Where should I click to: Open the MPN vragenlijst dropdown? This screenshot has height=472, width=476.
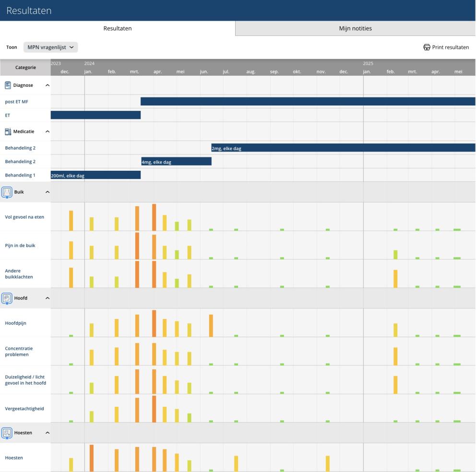click(x=51, y=47)
